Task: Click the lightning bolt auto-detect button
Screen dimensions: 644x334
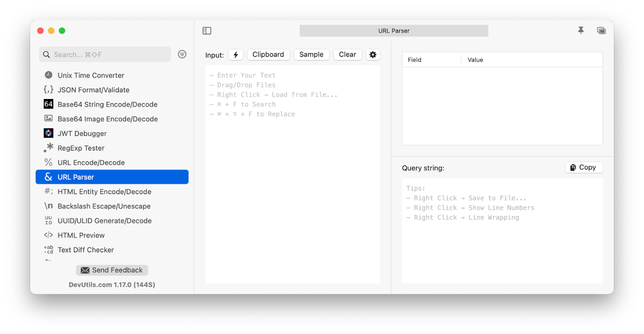Action: (x=236, y=55)
